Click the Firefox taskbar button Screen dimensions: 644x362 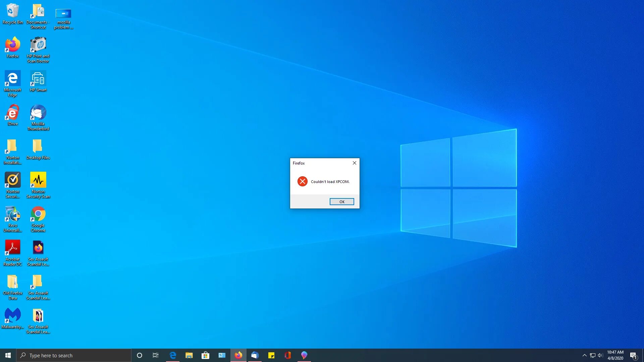(238, 355)
